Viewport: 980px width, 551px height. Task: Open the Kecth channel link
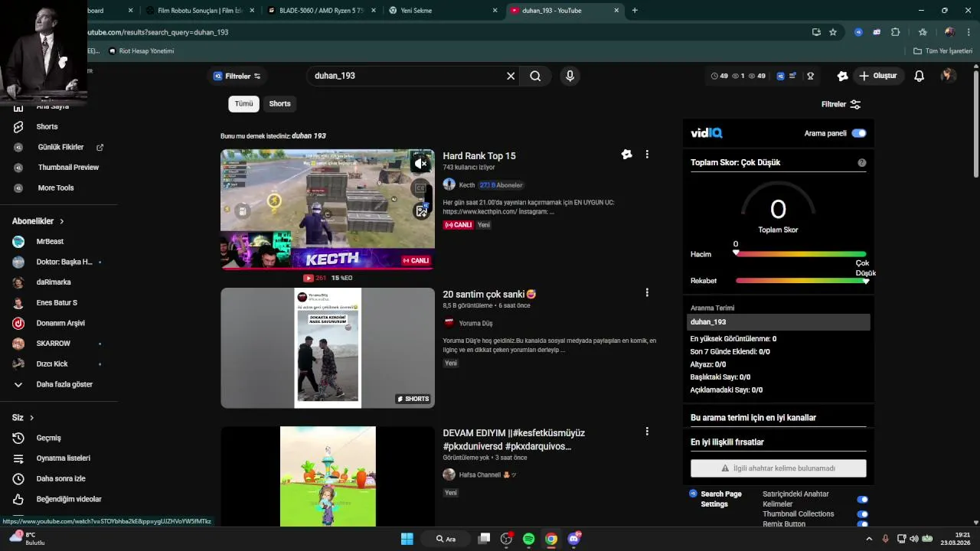point(467,185)
